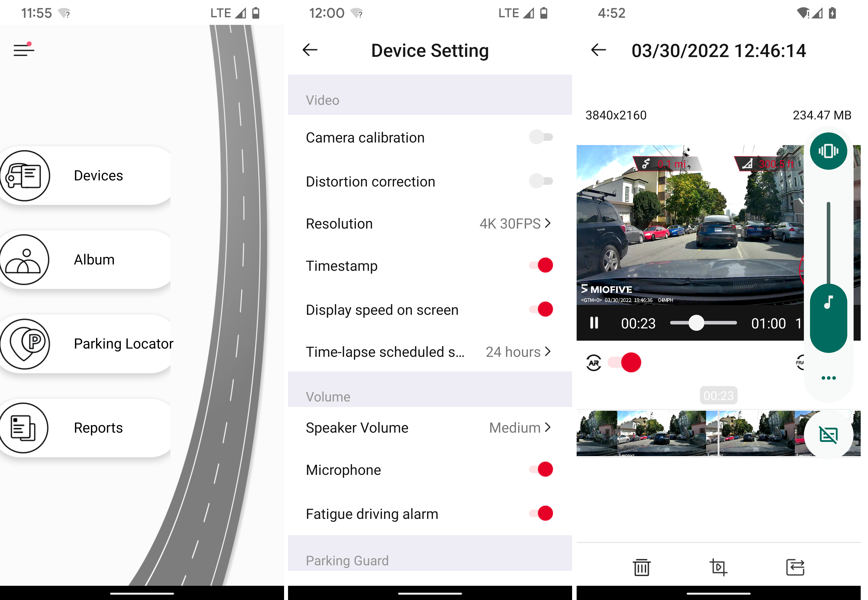Go back from the video playback screen
868x600 pixels.
coord(598,50)
